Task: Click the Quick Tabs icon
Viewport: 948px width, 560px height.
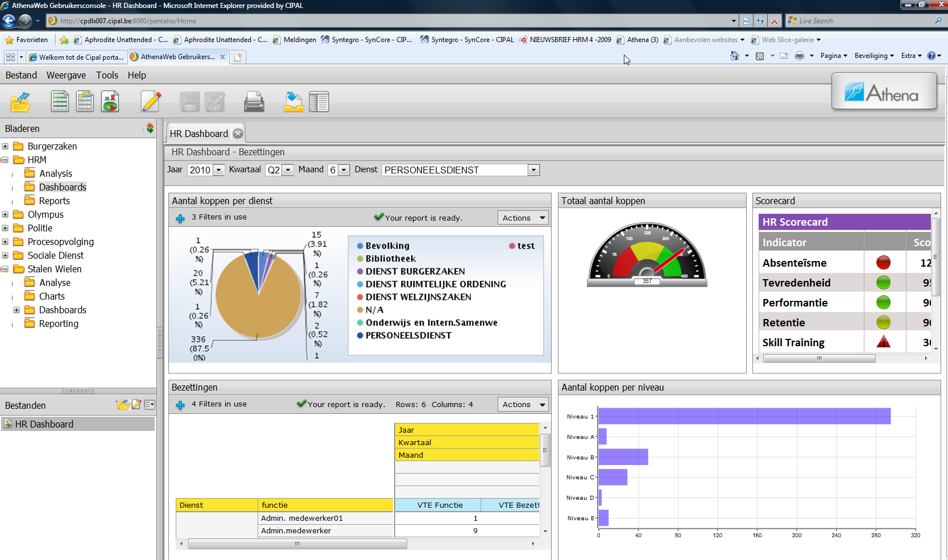Action: click(10, 57)
